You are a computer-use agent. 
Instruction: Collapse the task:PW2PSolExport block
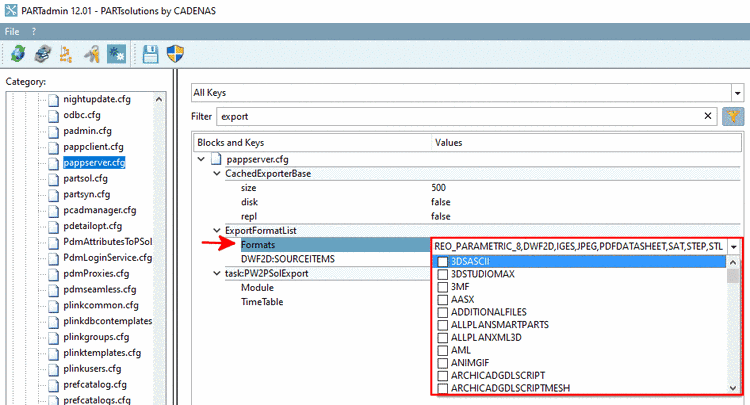(217, 274)
